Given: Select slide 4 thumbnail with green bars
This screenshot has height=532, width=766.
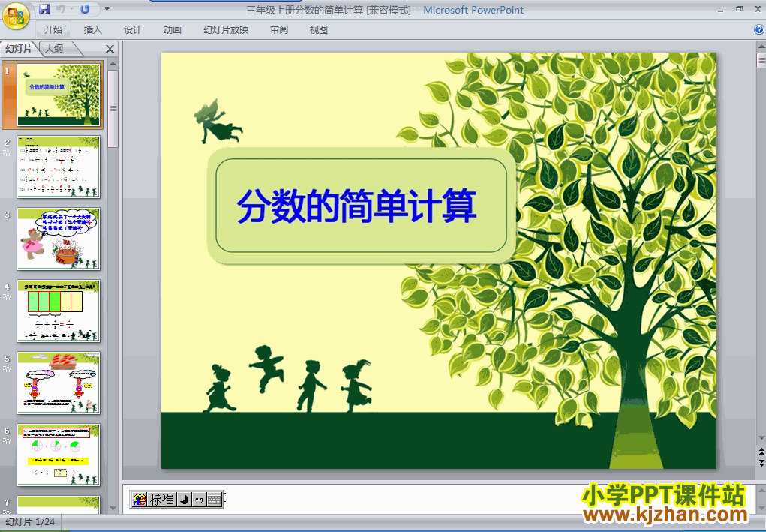Looking at the screenshot, I should [59, 311].
